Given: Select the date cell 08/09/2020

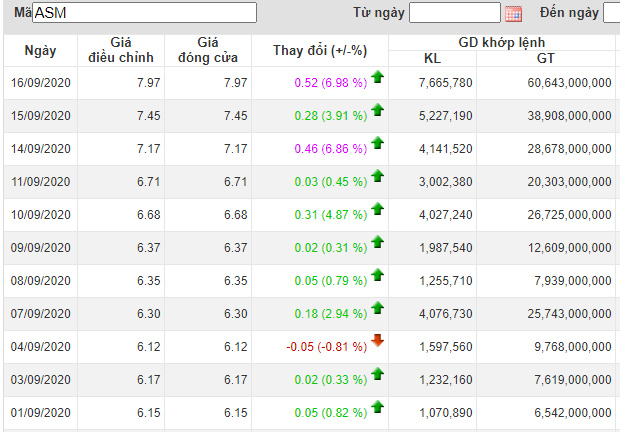Looking at the screenshot, I should pos(41,281).
